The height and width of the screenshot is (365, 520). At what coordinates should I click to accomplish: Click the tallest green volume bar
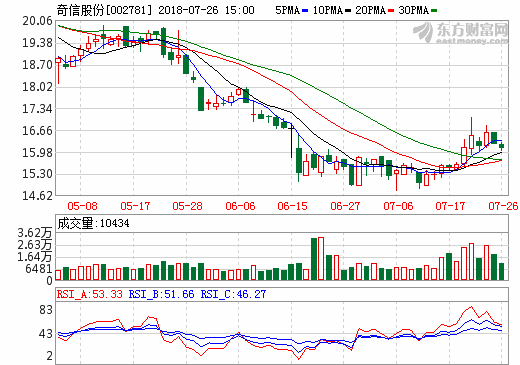[x=314, y=259]
